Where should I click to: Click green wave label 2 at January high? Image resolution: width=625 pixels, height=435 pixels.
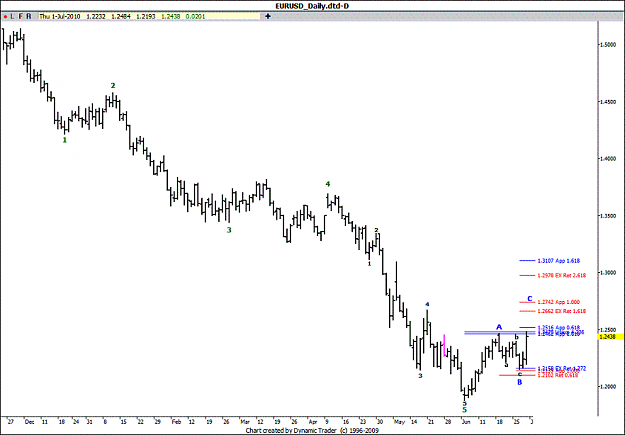(x=113, y=85)
